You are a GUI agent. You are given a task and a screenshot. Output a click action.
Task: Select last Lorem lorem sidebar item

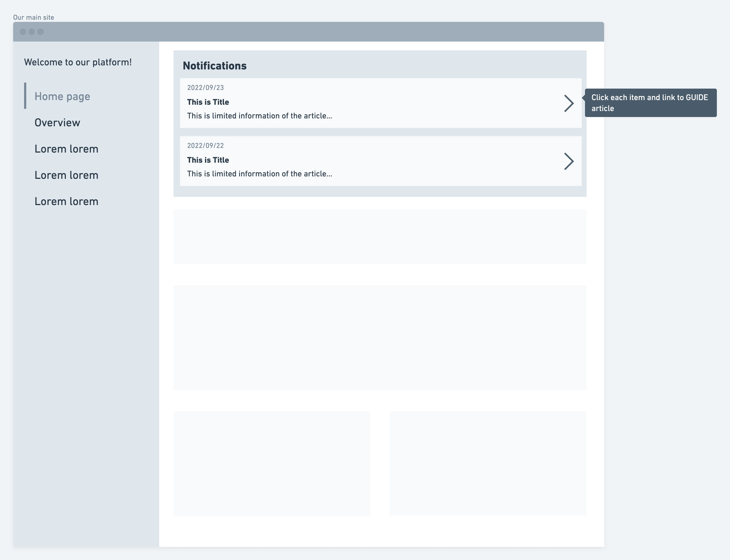[x=66, y=202]
